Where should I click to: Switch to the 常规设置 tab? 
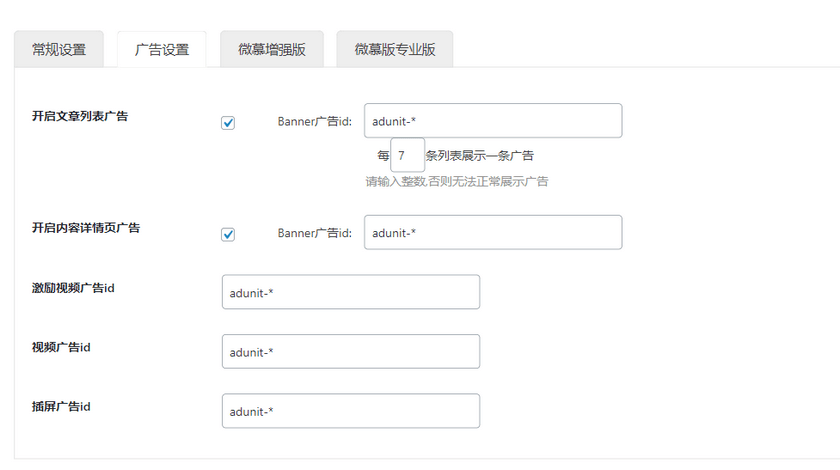pyautogui.click(x=59, y=50)
